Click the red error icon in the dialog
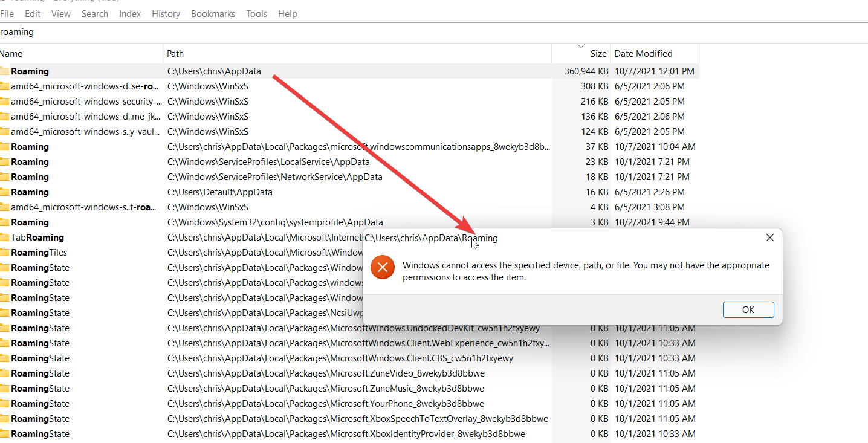Image resolution: width=868 pixels, height=443 pixels. point(382,267)
